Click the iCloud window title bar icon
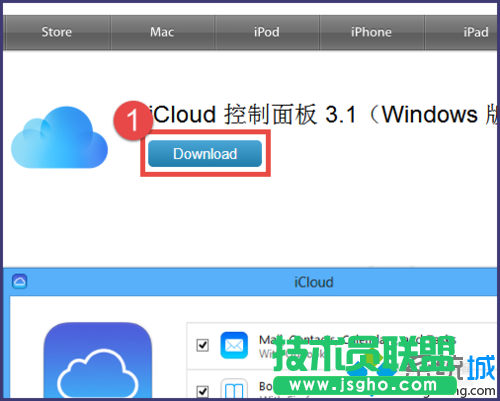Screen dimensions: 500x401 20,282
